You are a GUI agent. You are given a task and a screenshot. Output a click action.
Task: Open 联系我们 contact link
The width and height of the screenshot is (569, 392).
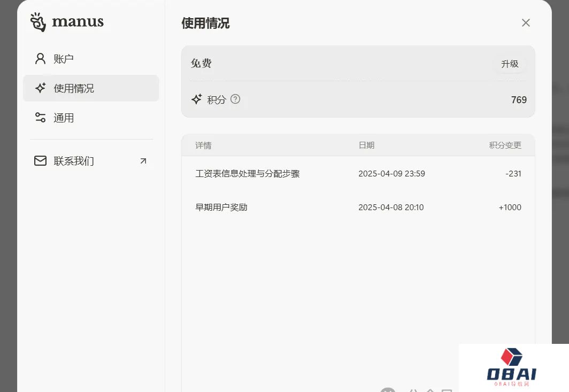(91, 161)
